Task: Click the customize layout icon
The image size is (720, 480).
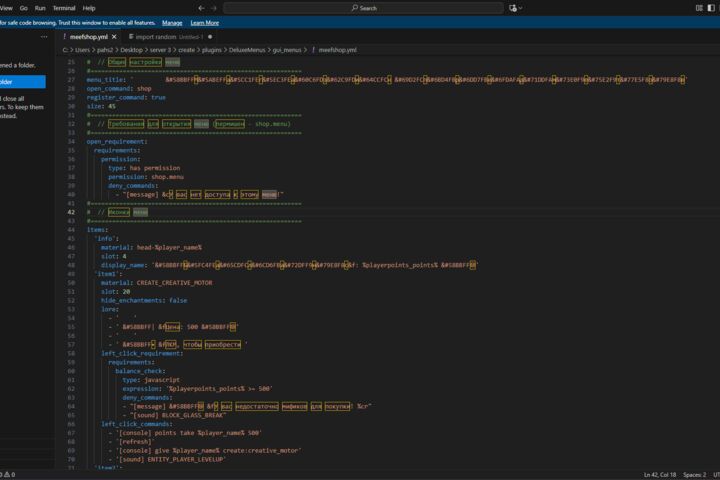Action: [699, 8]
